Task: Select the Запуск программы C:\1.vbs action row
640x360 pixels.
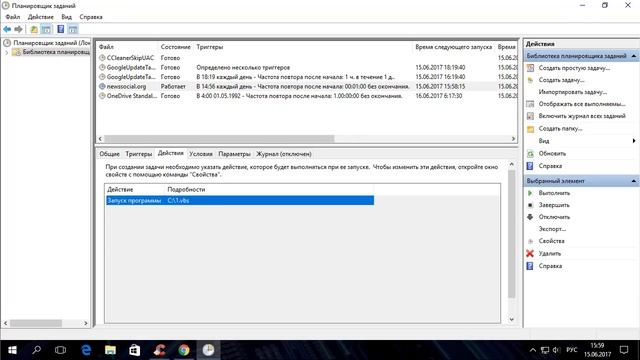Action: [240, 200]
